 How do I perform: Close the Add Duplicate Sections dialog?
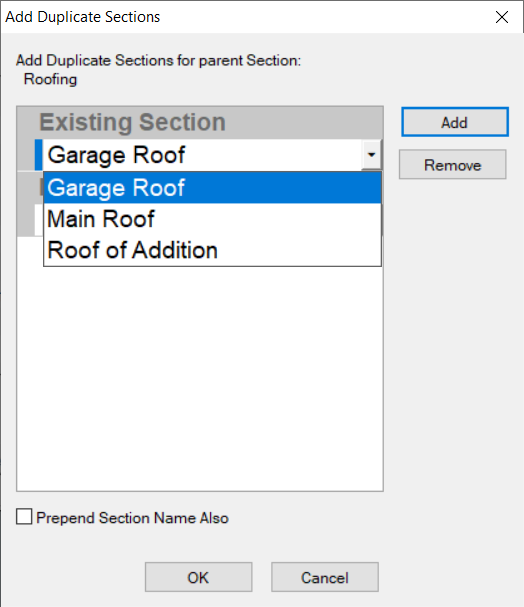pyautogui.click(x=502, y=17)
